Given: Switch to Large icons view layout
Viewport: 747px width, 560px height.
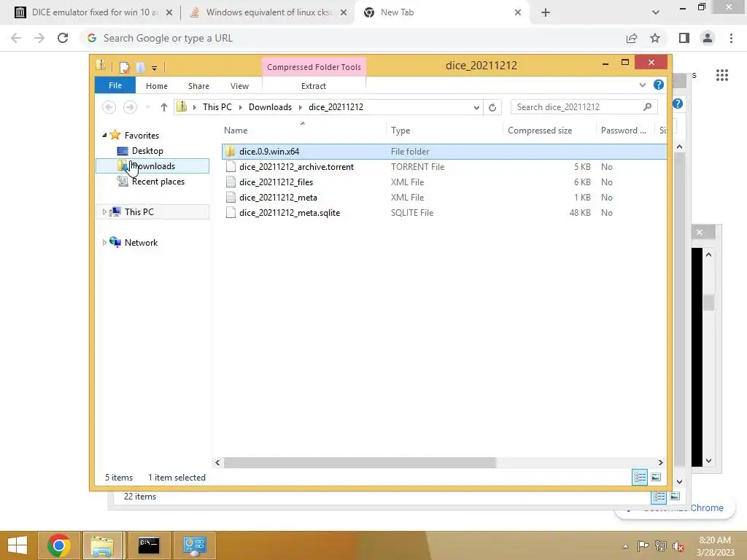Looking at the screenshot, I should point(656,477).
